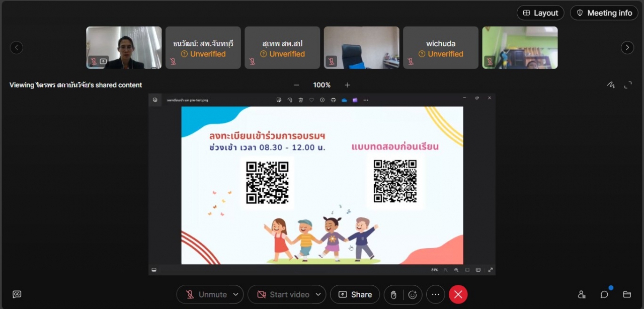This screenshot has width=644, height=309.
Task: Enter full-screen view of shared content
Action: pyautogui.click(x=628, y=85)
